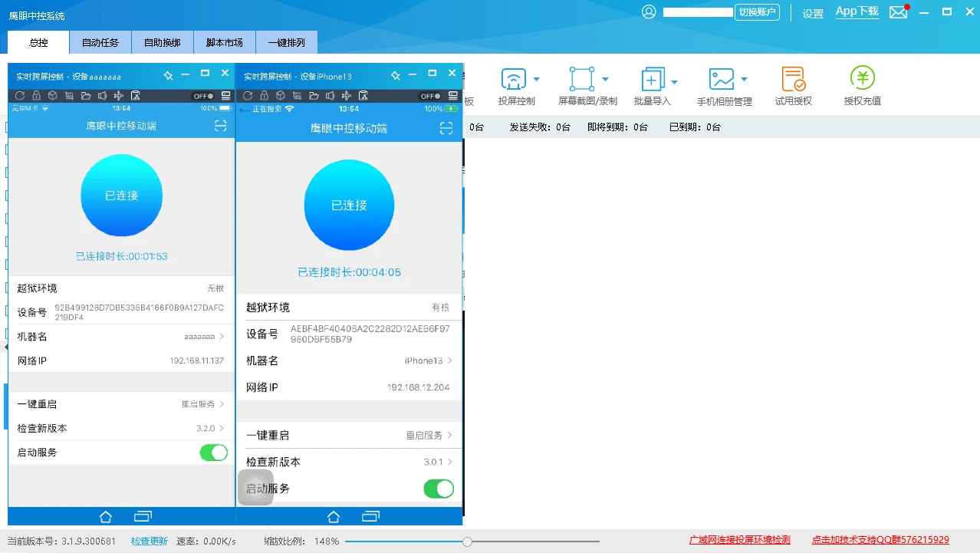Viewport: 980px width, 553px height.
Task: Tap recent apps button below aaaaaaa screen
Action: (x=143, y=516)
